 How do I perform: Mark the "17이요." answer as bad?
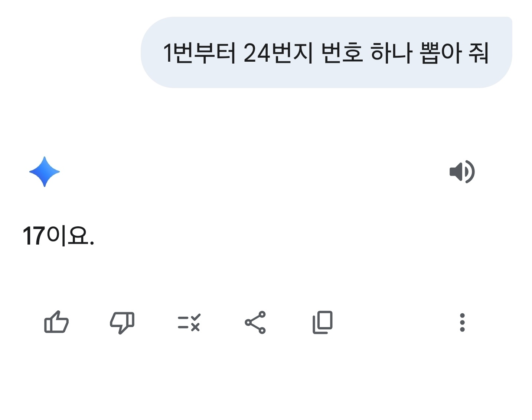(x=122, y=322)
